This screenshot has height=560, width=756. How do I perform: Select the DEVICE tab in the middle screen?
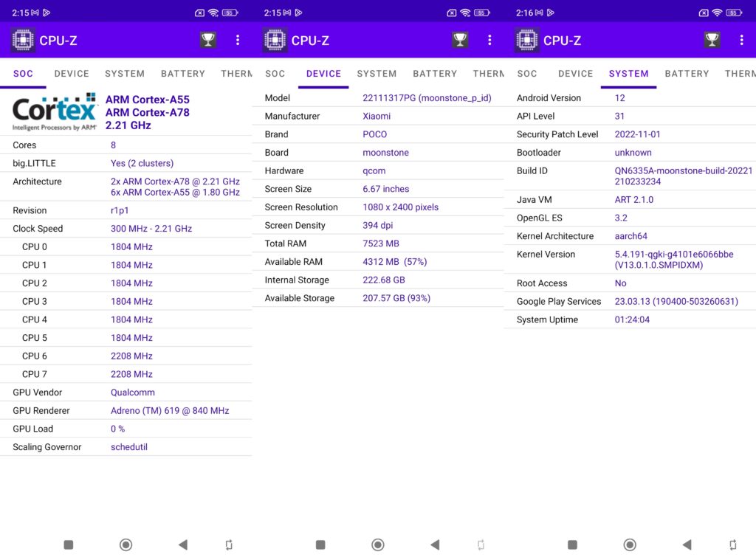[323, 74]
